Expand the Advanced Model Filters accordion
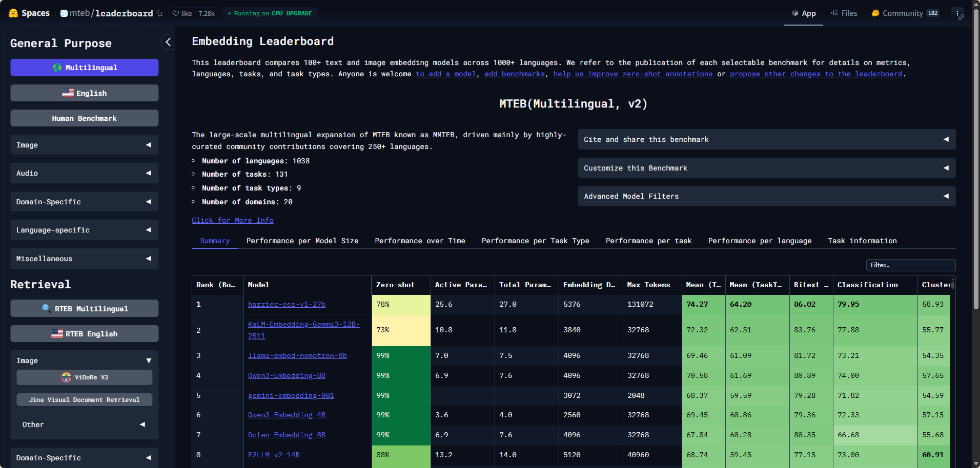The width and height of the screenshot is (980, 468). [x=767, y=196]
